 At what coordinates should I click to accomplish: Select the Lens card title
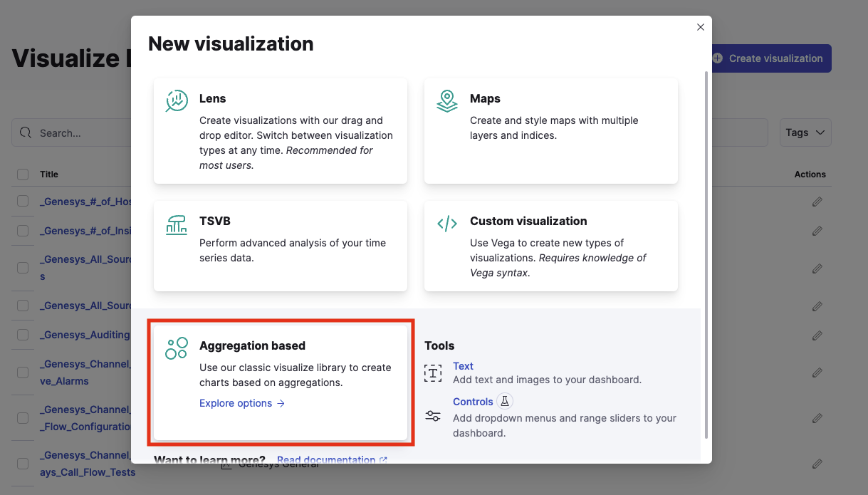(213, 98)
